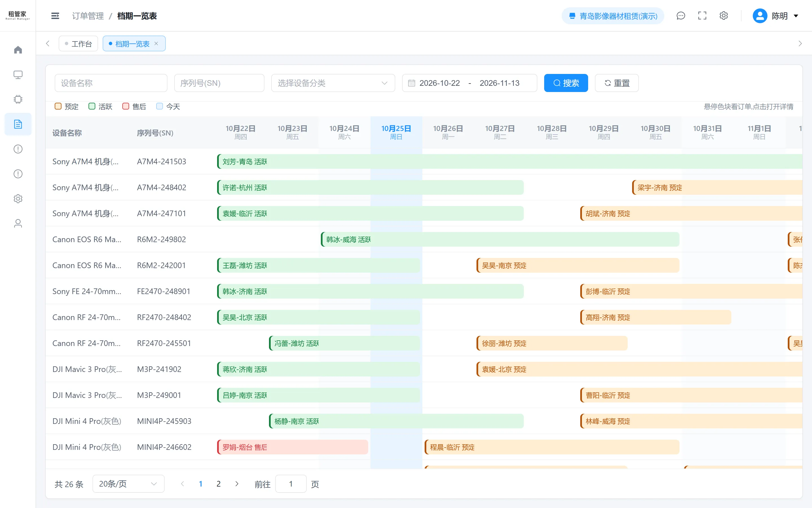812x508 pixels.
Task: Focus the 设备名称 input field
Action: (111, 83)
